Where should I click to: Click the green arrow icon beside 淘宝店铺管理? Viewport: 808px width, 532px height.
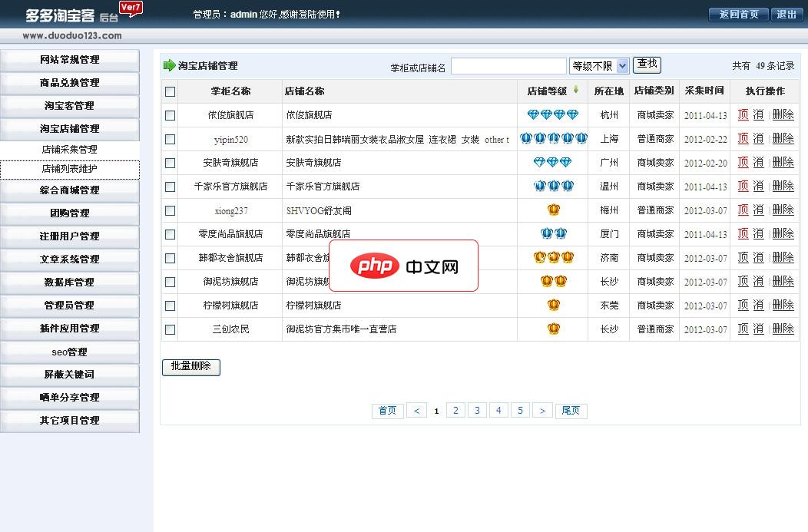(x=169, y=66)
